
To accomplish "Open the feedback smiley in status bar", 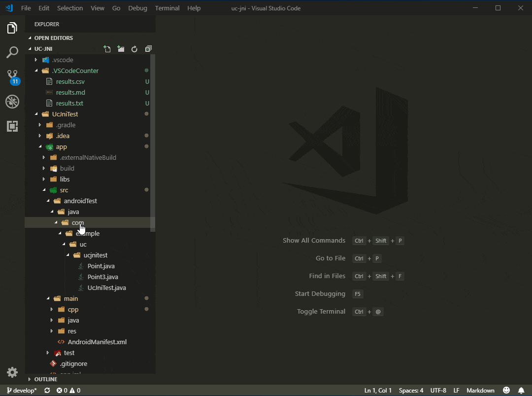I will click(x=506, y=390).
